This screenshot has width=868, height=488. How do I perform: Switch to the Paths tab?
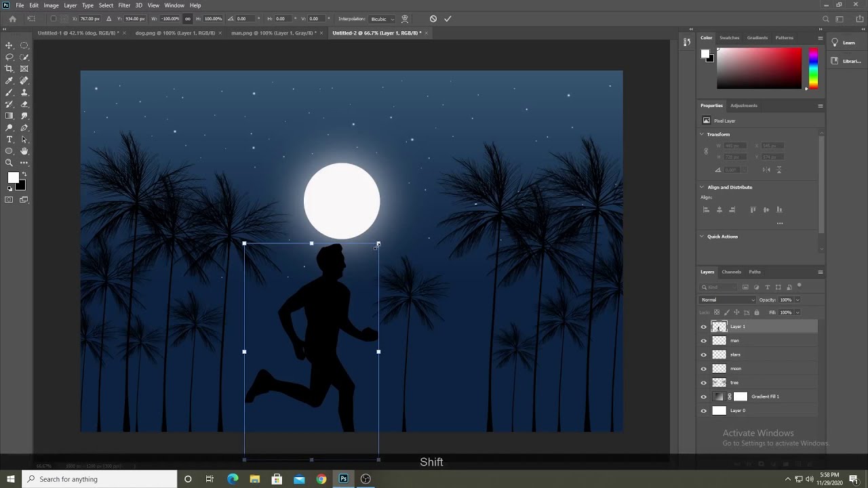755,272
